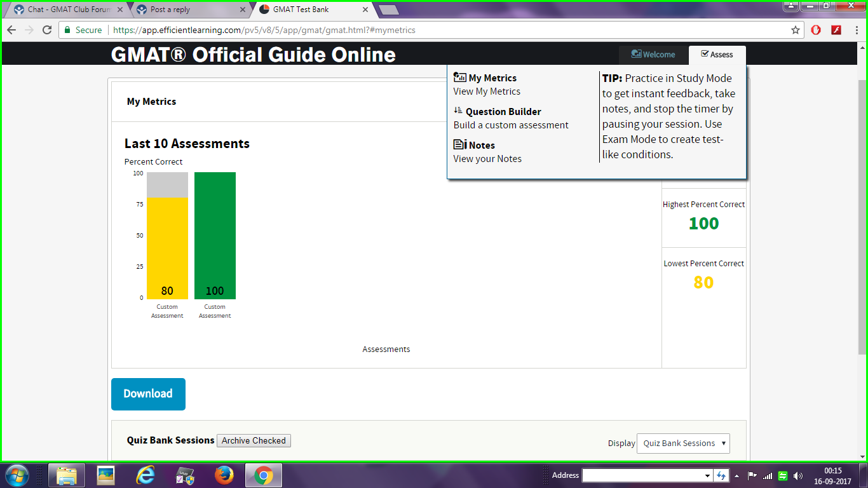Click the Flash extension icon
The width and height of the screenshot is (868, 488).
837,30
